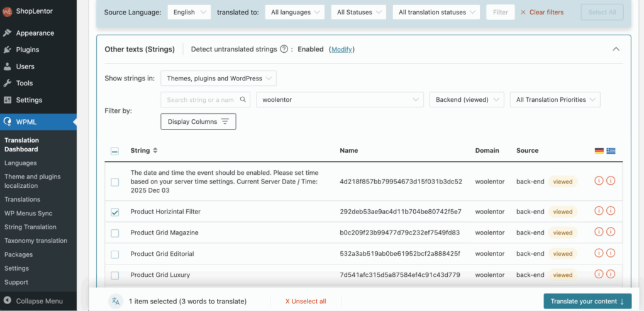This screenshot has width=644, height=311.
Task: Open WP Menus Sync submenu item
Action: tap(28, 214)
